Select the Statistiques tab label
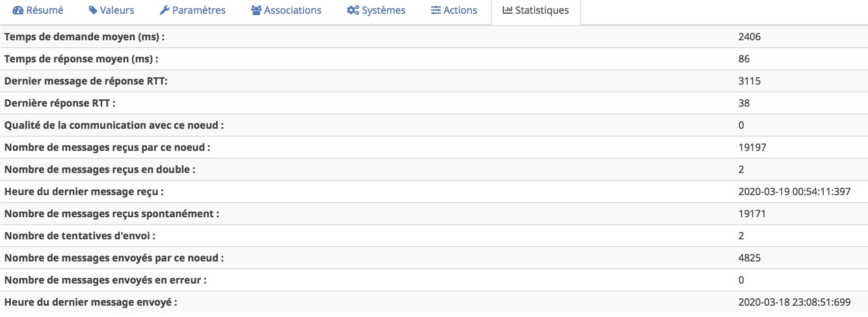The image size is (868, 317). pyautogui.click(x=542, y=10)
